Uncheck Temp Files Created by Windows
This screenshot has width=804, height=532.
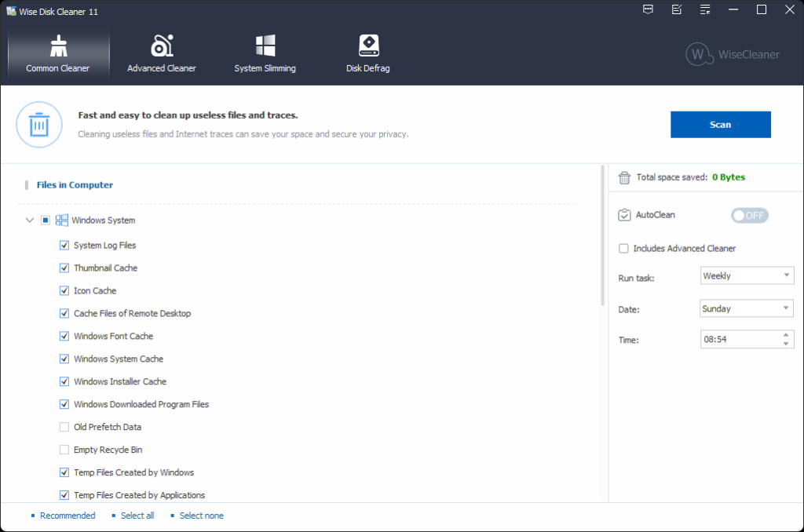pyautogui.click(x=64, y=472)
